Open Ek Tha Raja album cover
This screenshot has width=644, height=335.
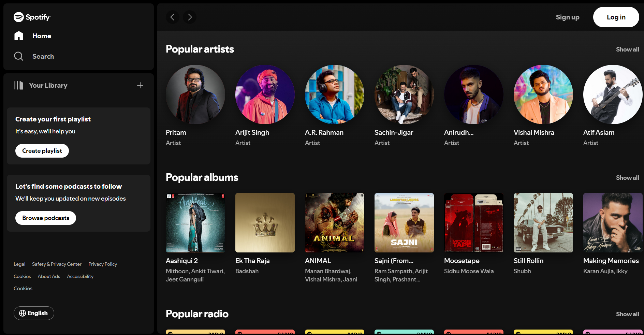(265, 223)
